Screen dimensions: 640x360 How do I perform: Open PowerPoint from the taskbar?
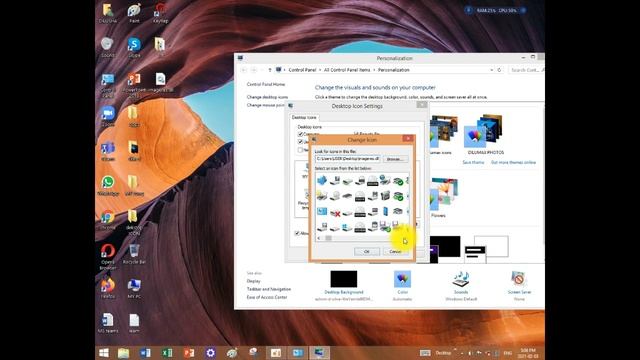coord(189,353)
